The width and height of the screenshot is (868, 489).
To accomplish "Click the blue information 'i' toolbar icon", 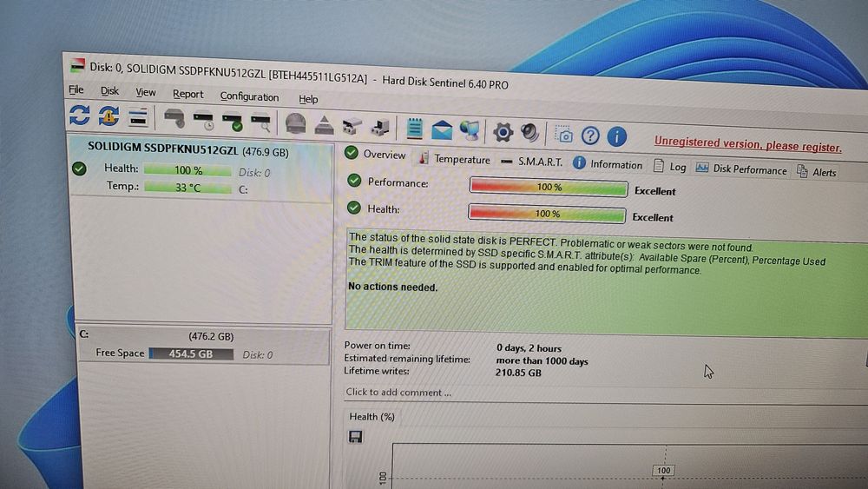I will (616, 136).
